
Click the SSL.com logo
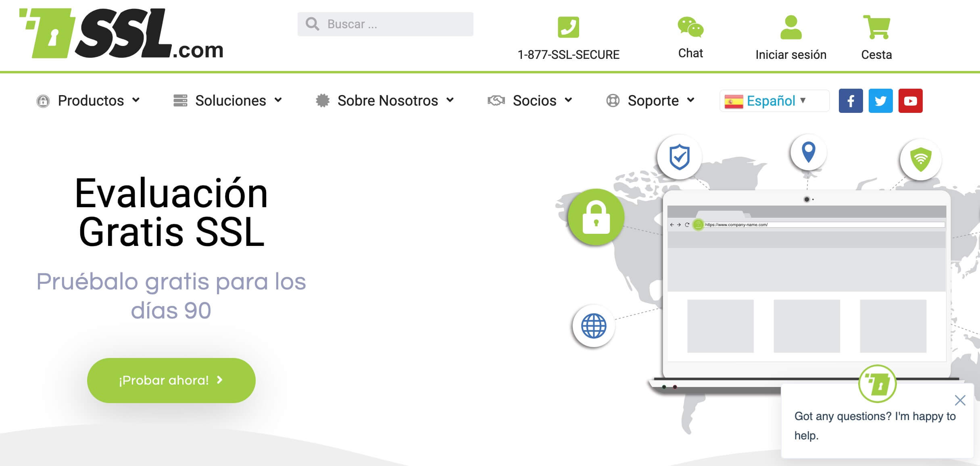click(121, 33)
